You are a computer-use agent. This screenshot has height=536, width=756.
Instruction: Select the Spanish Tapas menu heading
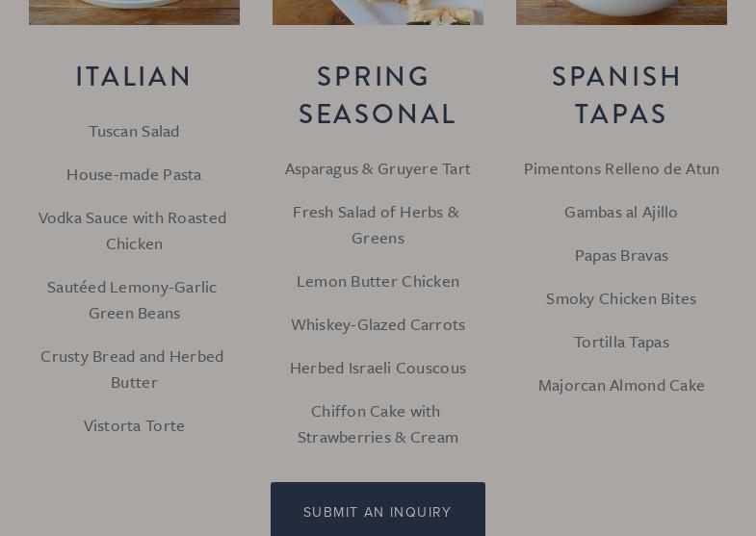(621, 94)
